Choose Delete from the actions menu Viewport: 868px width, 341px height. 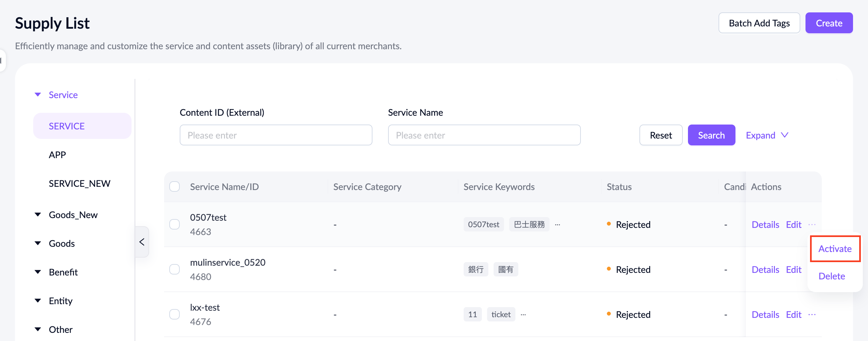pyautogui.click(x=831, y=276)
